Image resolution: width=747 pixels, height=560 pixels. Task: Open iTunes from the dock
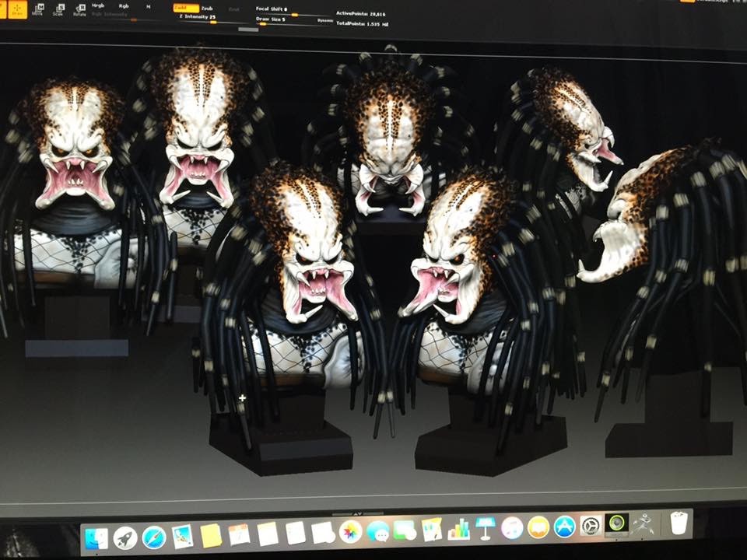[512, 528]
